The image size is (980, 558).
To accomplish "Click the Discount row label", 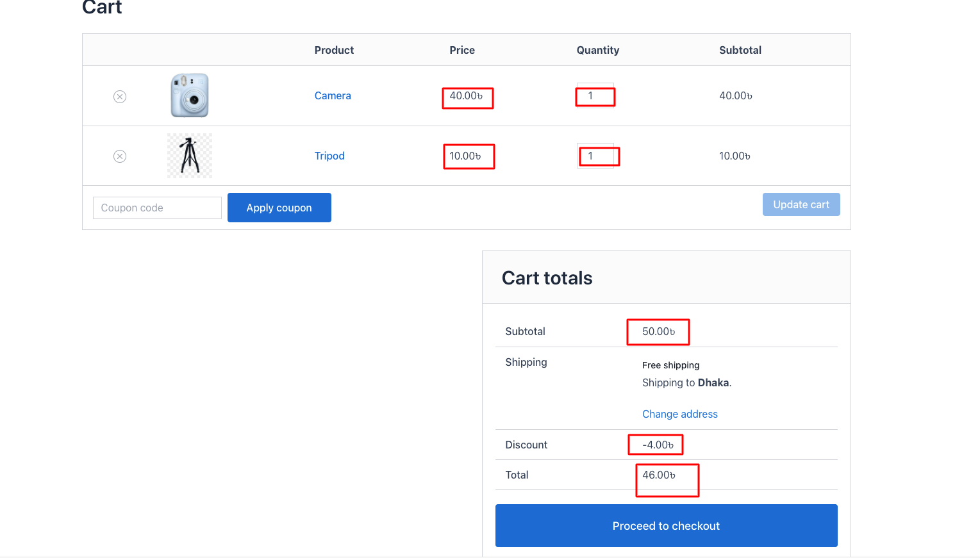I will coord(526,445).
